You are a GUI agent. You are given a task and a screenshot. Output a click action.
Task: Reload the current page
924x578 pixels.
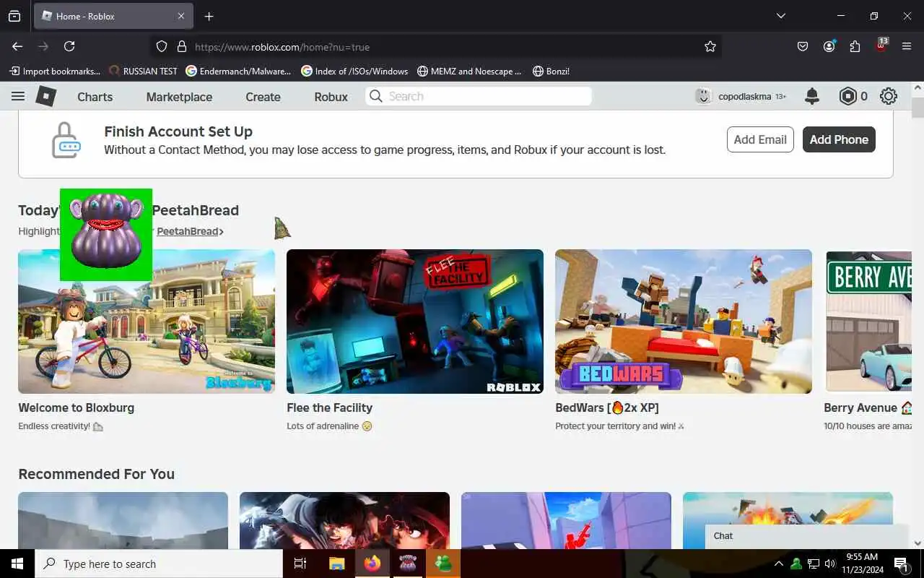69,46
